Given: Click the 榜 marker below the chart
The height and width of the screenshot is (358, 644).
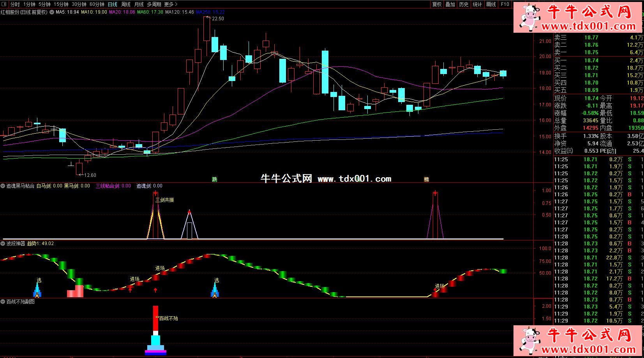Looking at the screenshot, I should pyautogui.click(x=426, y=179).
